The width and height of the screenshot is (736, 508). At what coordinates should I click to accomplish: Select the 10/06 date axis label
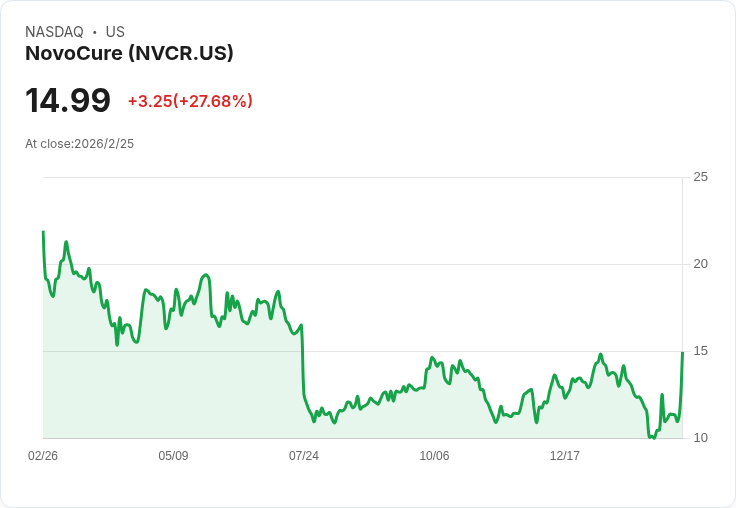434,455
